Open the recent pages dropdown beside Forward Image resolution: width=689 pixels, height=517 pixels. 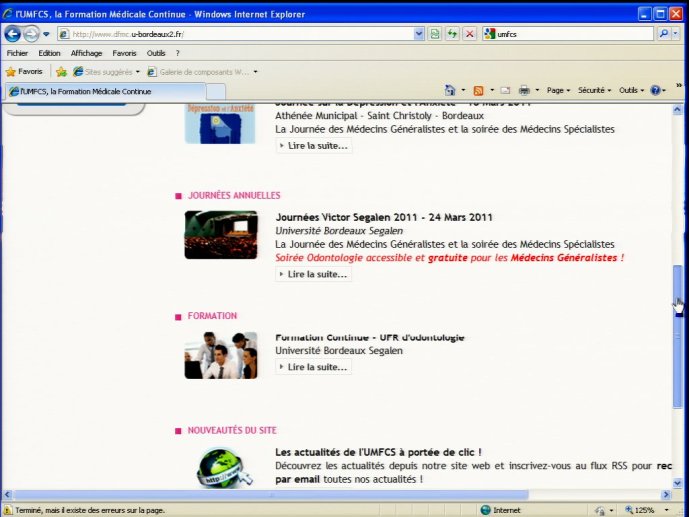click(x=46, y=34)
